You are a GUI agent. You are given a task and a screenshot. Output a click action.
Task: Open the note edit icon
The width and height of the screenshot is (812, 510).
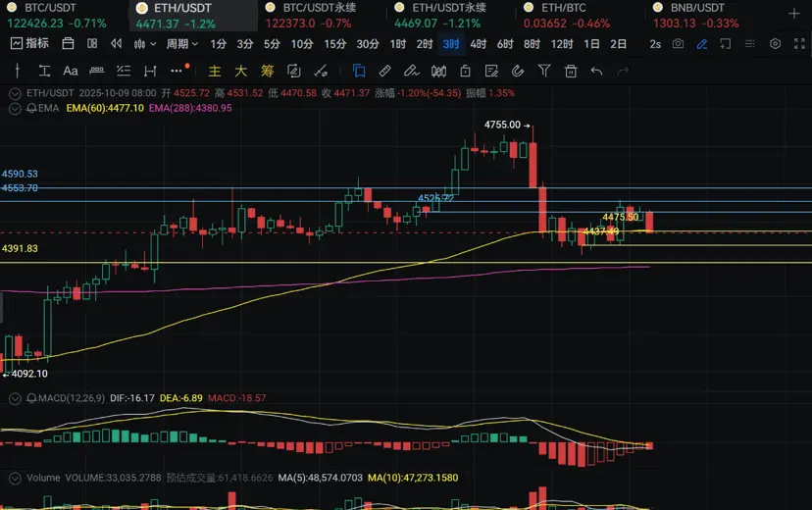pos(491,71)
